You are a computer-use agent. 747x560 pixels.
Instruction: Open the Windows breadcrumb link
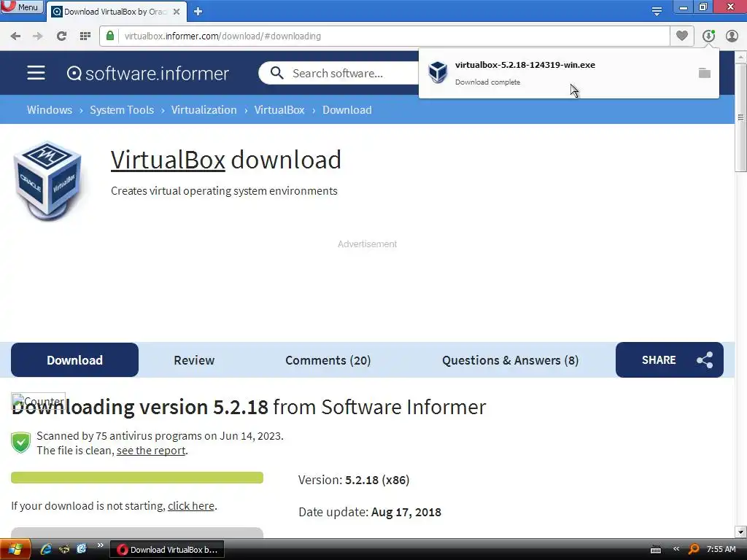click(x=50, y=110)
